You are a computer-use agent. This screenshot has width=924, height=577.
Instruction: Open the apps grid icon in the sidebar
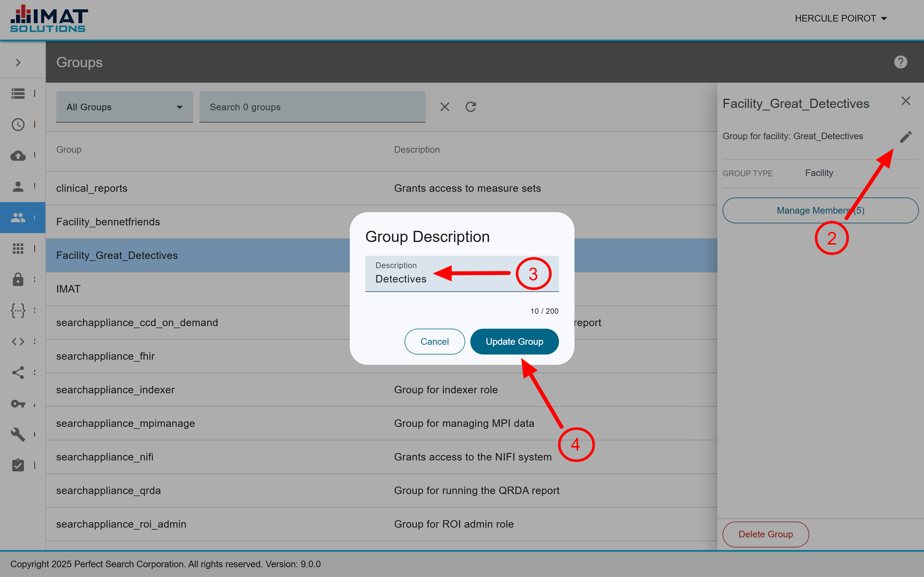tap(18, 248)
